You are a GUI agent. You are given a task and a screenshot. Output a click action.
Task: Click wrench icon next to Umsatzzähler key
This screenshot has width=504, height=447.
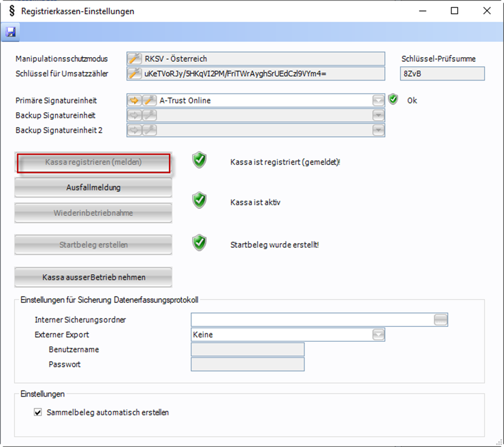135,74
